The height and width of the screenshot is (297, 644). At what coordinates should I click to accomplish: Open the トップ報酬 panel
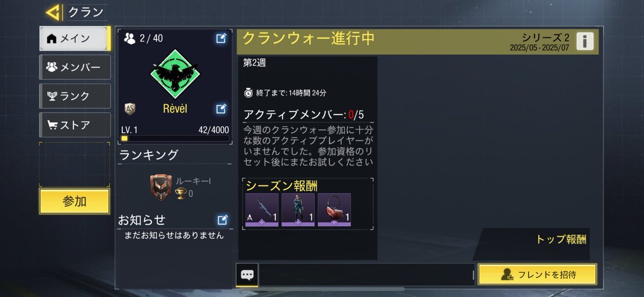[561, 240]
